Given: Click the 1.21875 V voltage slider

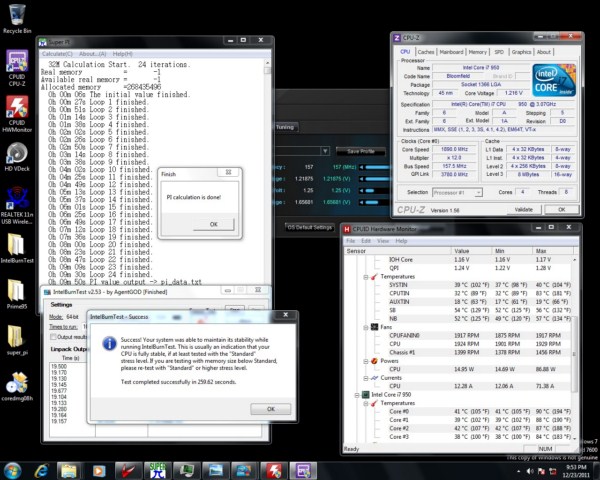Looking at the screenshot, I should coord(374,179).
